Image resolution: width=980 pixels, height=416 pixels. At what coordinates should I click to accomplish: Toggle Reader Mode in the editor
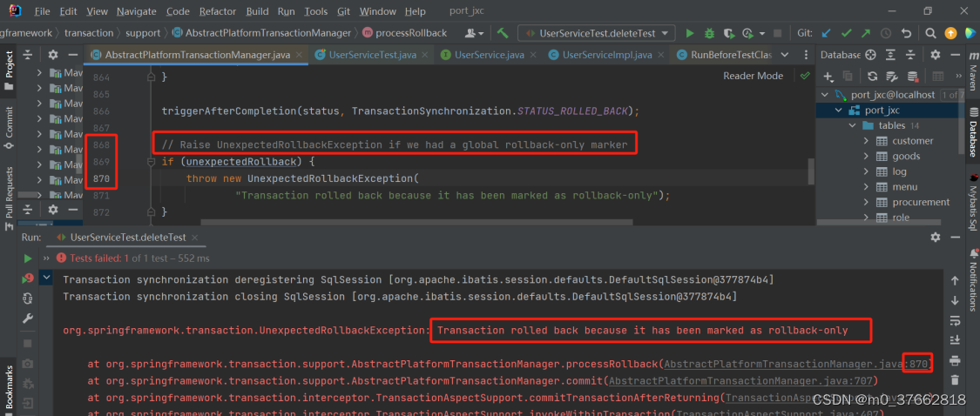click(753, 76)
